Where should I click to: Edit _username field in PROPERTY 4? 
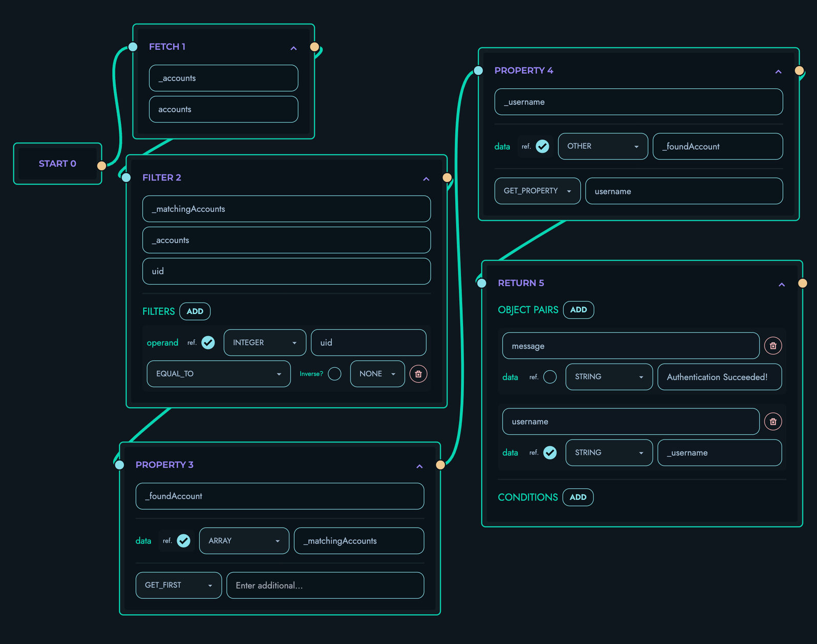(639, 102)
